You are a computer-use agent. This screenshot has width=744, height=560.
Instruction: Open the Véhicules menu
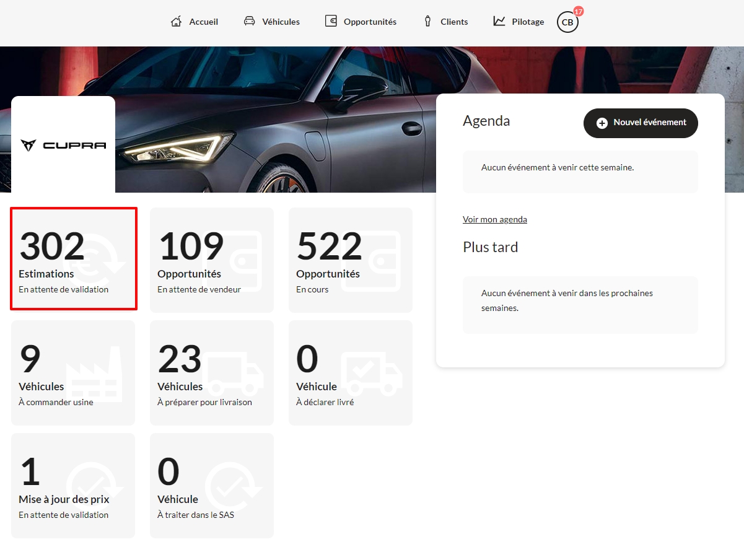tap(271, 22)
